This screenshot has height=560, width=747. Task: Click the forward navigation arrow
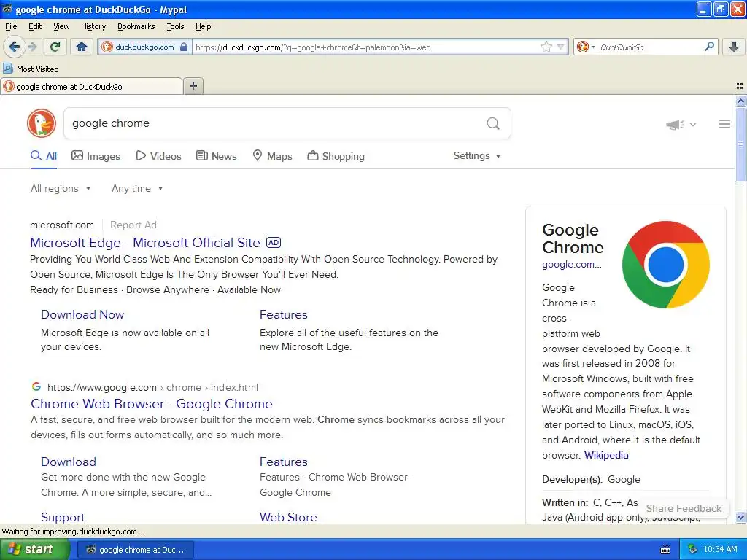33,47
